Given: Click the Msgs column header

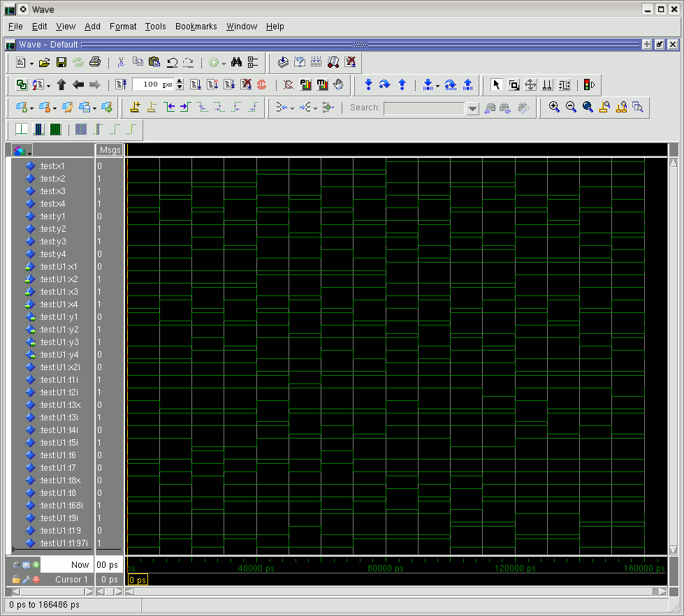Looking at the screenshot, I should tap(110, 150).
